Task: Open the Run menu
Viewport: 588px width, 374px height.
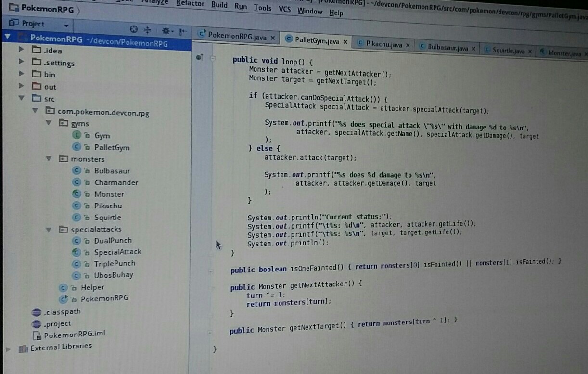Action: pos(241,7)
